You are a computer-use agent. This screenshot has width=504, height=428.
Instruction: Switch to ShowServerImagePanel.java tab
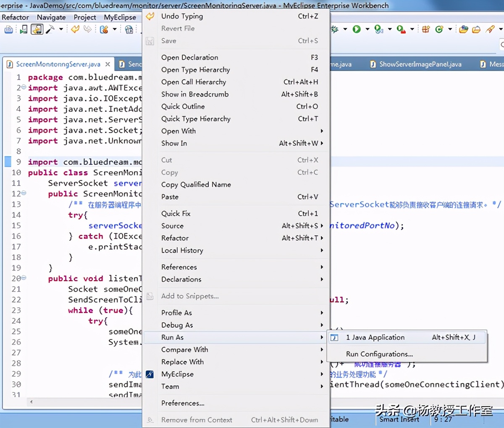coord(420,64)
